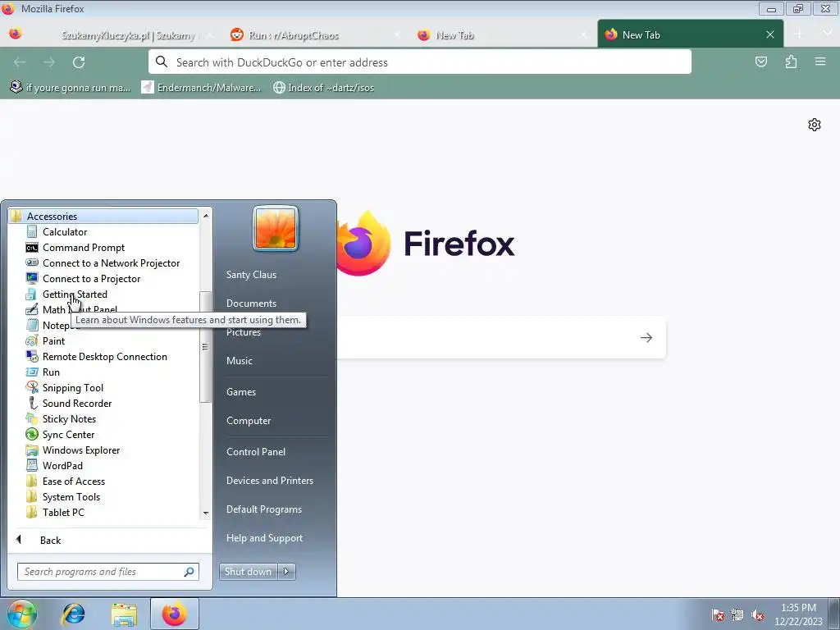Open Firefox application menu
The image size is (840, 630).
(x=820, y=62)
